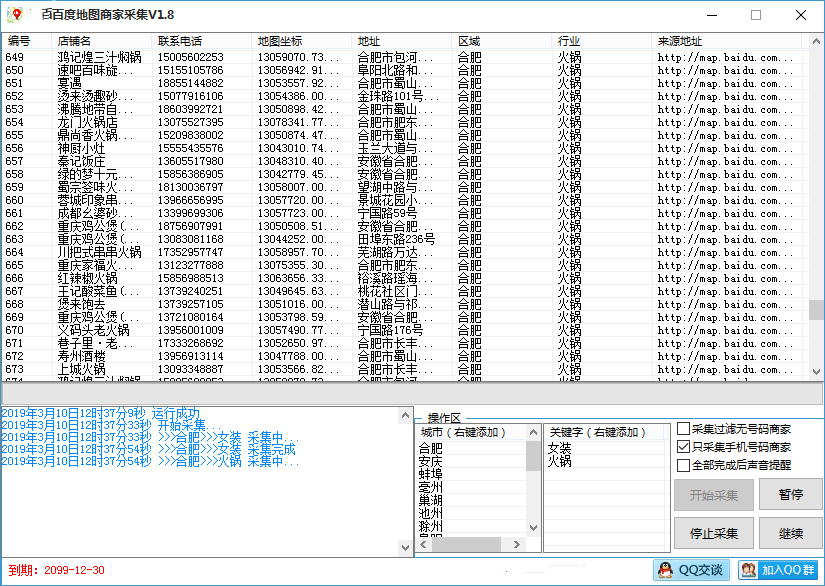Click the city list horizontal scrollbar thumb
The height and width of the screenshot is (586, 825).
tap(466, 544)
